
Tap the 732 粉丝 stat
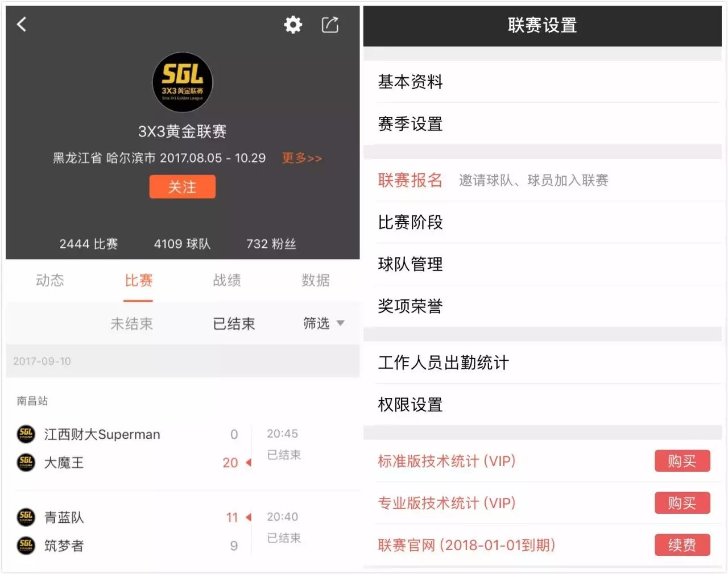click(x=271, y=244)
